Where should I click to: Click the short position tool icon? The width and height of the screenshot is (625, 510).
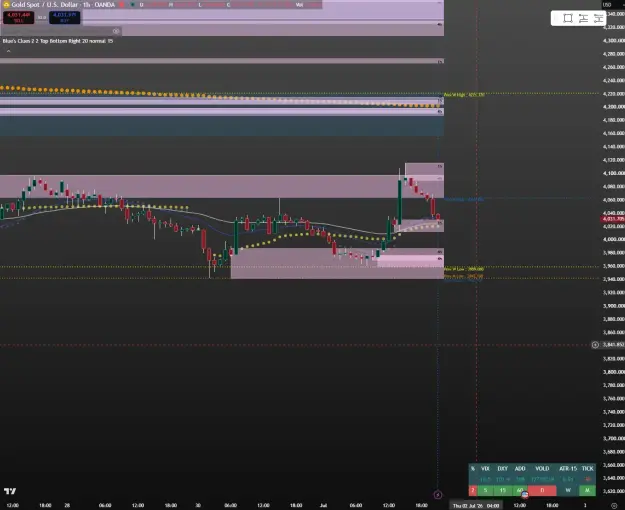(598, 18)
